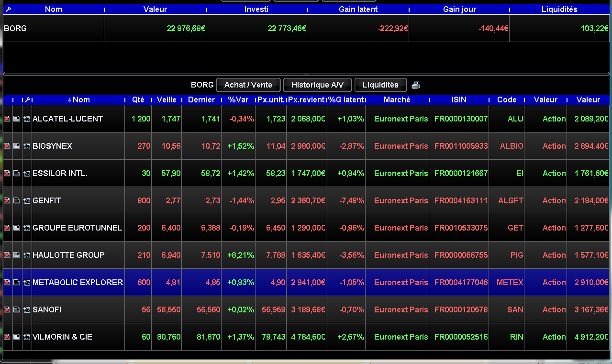Open the document icon of BIOSYNEX row
Image resolution: width=612 pixels, height=364 pixels.
[x=17, y=146]
